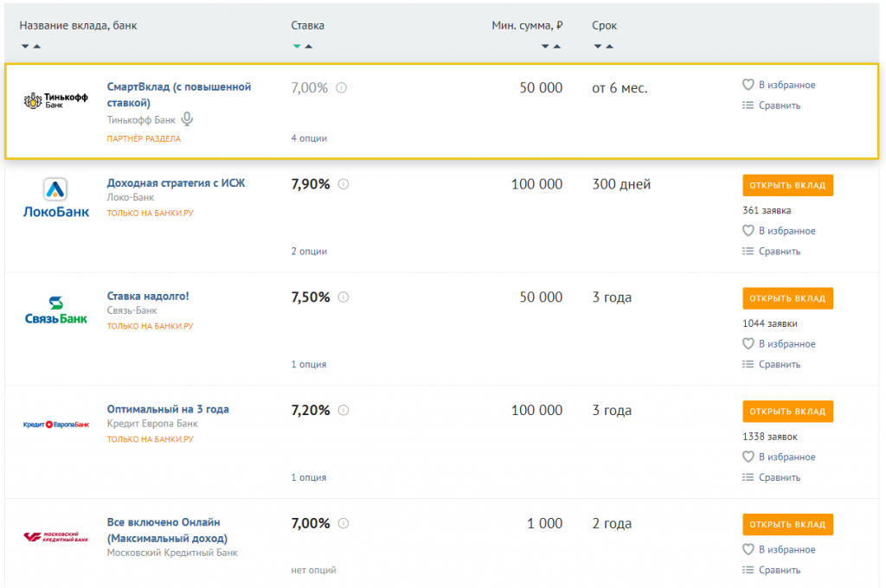Add Тинькофф СмартВклад to favorites heart
886x588 pixels.
748,85
